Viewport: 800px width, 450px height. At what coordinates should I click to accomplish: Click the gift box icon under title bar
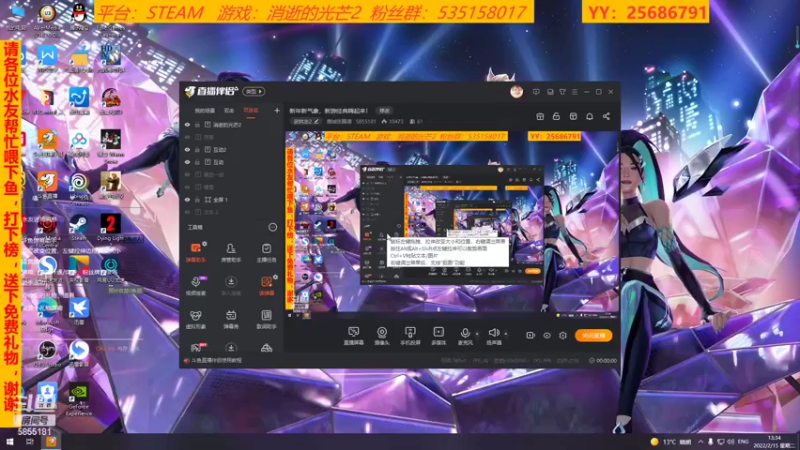tap(540, 116)
